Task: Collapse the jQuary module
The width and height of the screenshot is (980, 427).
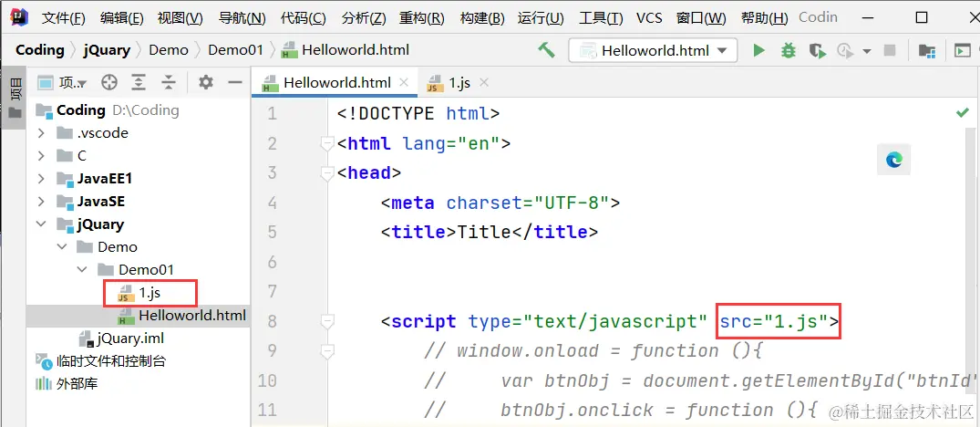Action: (41, 224)
